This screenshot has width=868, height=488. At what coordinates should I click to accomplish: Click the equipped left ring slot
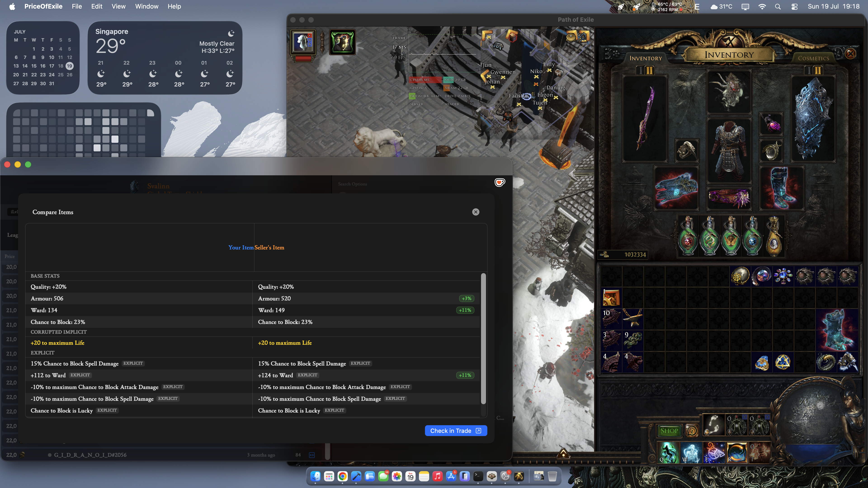pos(687,150)
